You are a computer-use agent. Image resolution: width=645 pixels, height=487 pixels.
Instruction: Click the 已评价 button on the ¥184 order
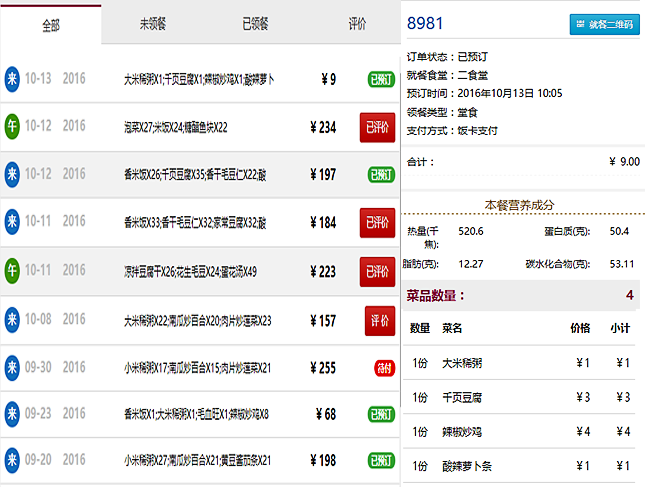(378, 223)
